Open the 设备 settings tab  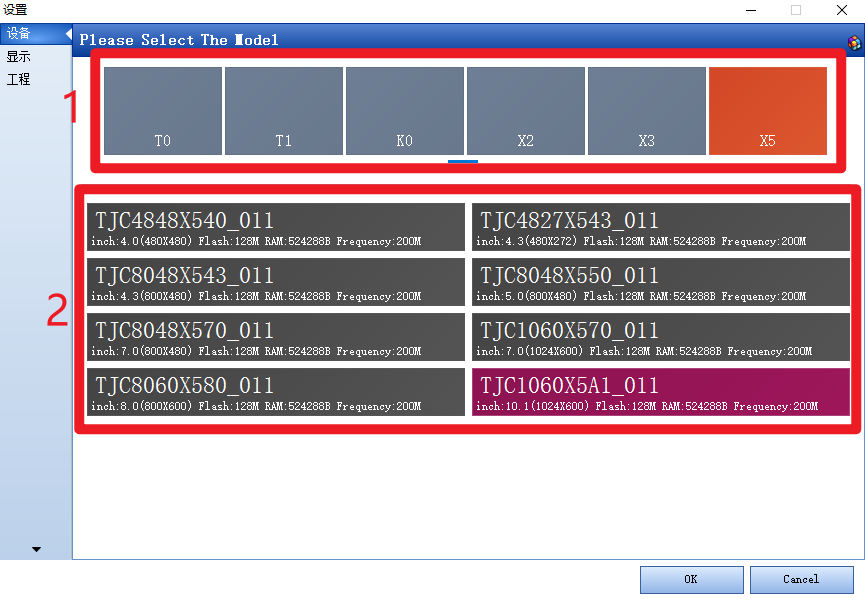point(19,34)
